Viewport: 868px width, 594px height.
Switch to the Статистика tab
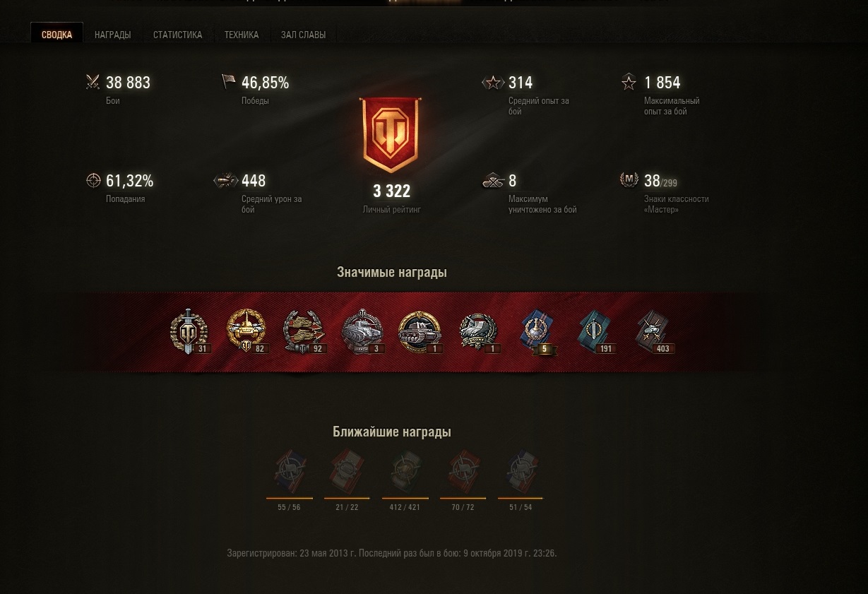click(x=177, y=35)
